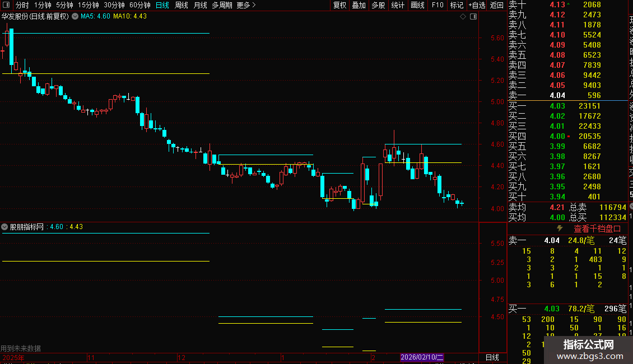Switch to the 周线 weekly chart
633x364 pixels.
click(x=181, y=5)
